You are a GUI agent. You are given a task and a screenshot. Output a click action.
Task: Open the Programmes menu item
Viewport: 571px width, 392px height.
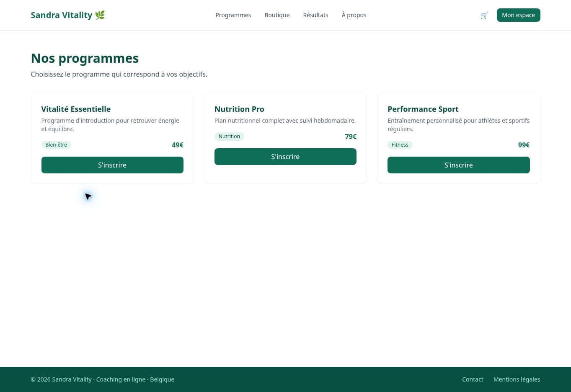point(233,15)
